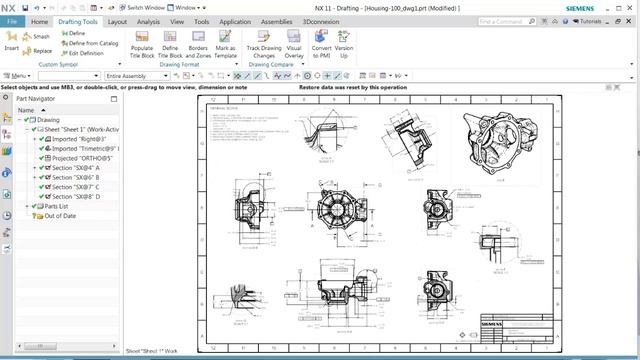Switch to the Application tab
The height and width of the screenshot is (360, 640).
235,22
